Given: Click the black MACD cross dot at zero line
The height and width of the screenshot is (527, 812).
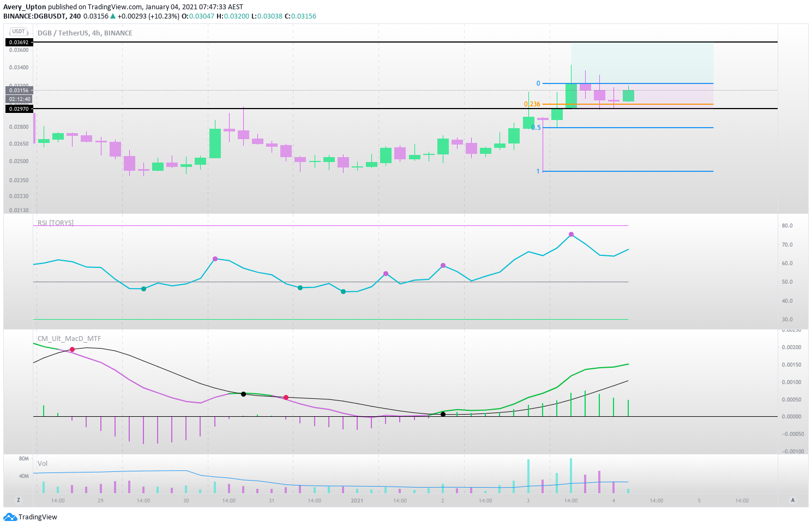Looking at the screenshot, I should (443, 414).
